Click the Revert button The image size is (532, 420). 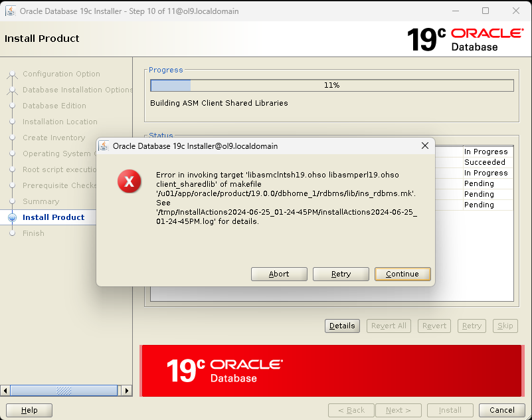tap(434, 326)
